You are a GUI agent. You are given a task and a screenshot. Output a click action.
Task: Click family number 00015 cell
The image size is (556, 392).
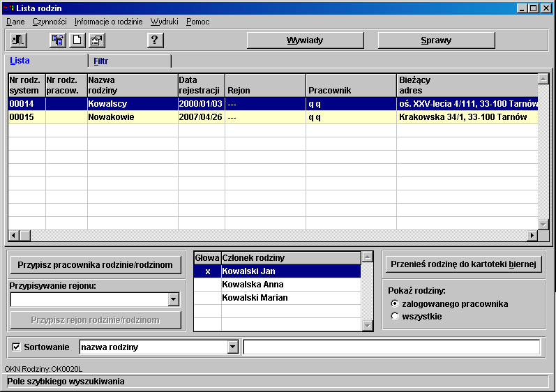27,117
